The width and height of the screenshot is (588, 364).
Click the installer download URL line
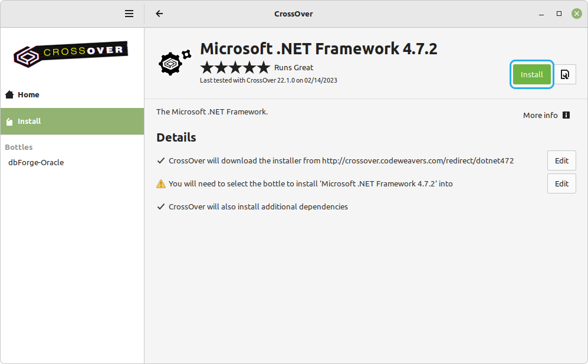341,160
